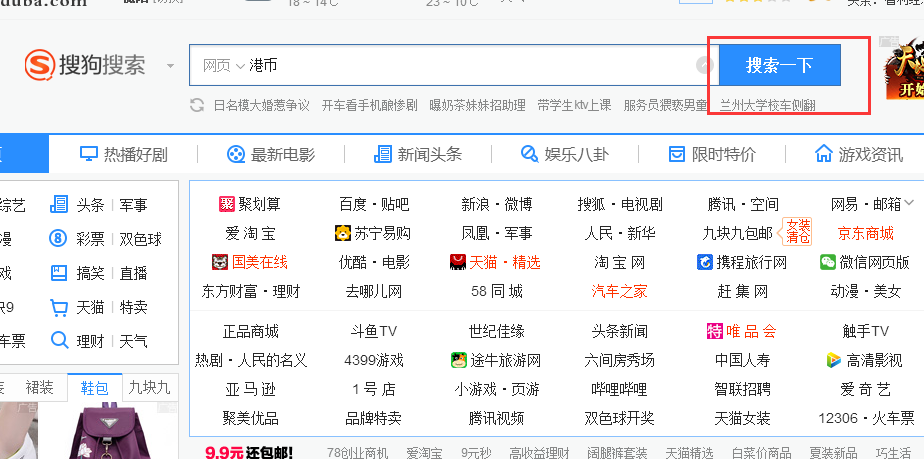Open the 78创业商机 bottom link
This screenshot has width=924, height=459.
(358, 453)
